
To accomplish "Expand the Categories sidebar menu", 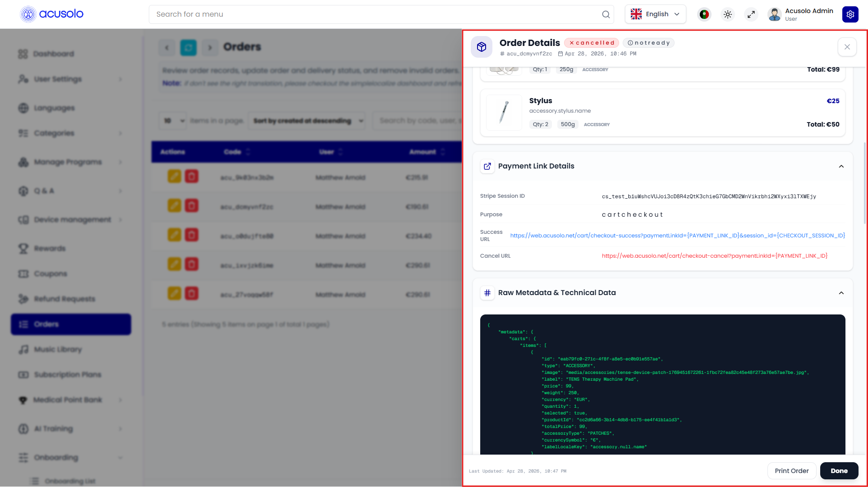I will point(71,133).
